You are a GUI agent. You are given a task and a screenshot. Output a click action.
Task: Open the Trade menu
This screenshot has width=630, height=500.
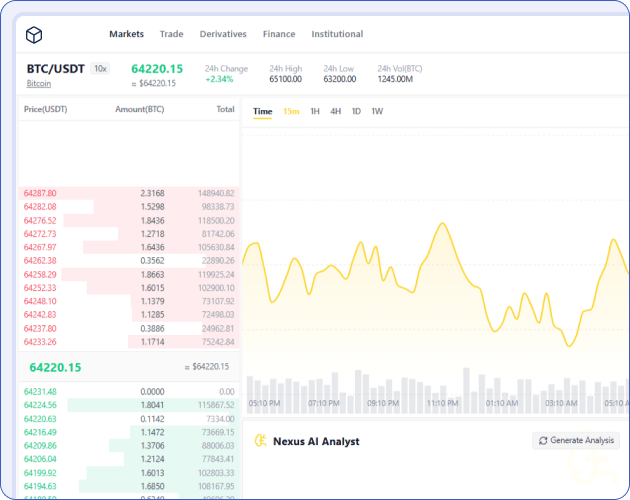coord(172,34)
